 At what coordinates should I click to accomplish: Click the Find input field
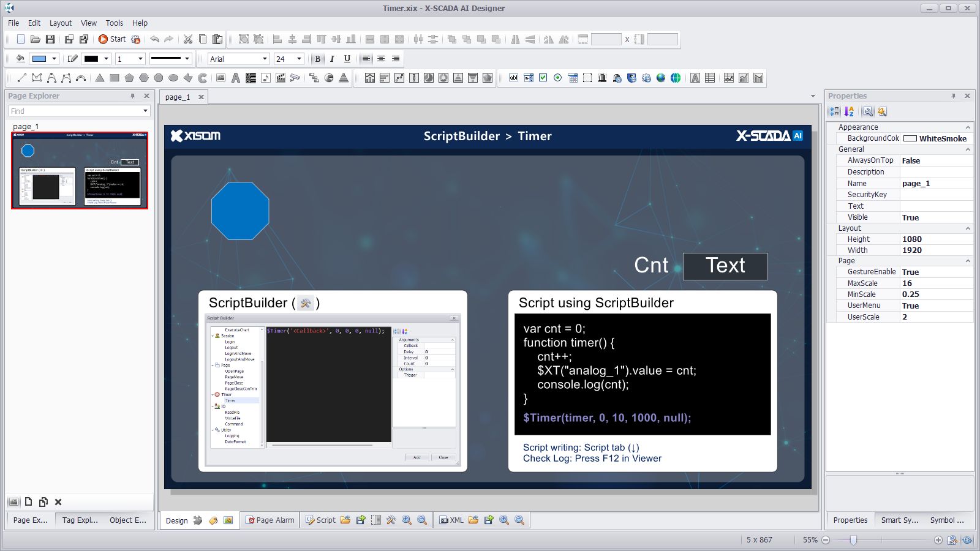(75, 111)
